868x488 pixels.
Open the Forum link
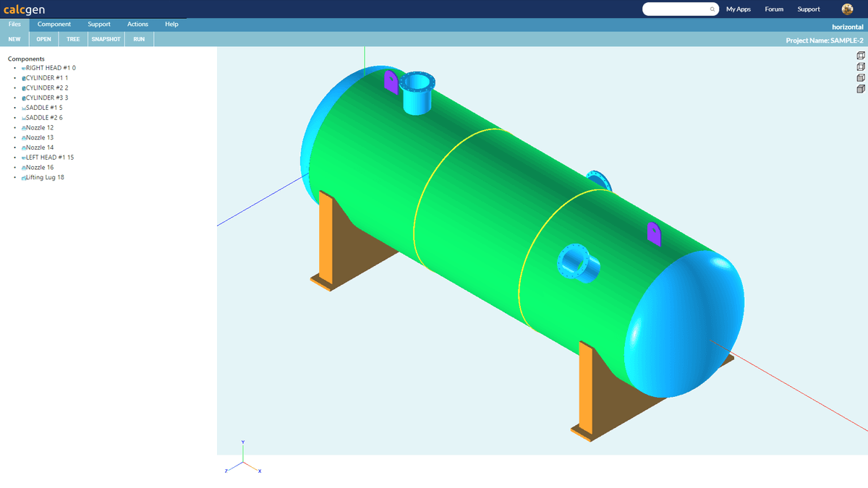pyautogui.click(x=774, y=9)
